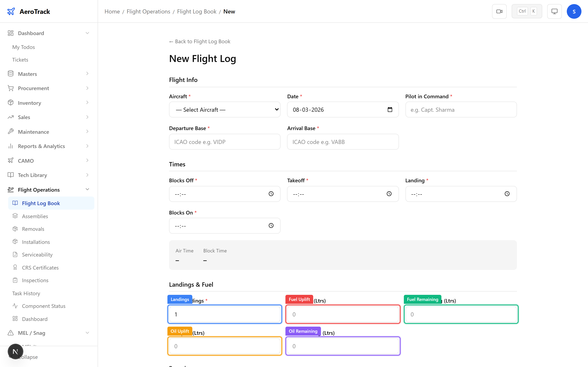Image resolution: width=588 pixels, height=367 pixels.
Task: Click Back to Flight Log Book link
Action: (x=200, y=42)
